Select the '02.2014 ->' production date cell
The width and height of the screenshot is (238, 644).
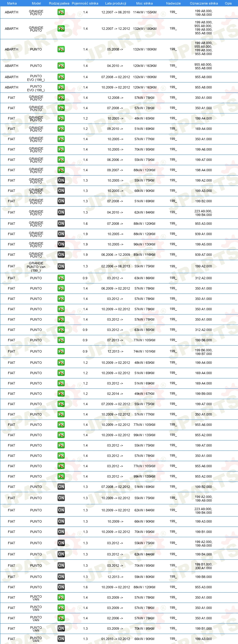(115, 394)
